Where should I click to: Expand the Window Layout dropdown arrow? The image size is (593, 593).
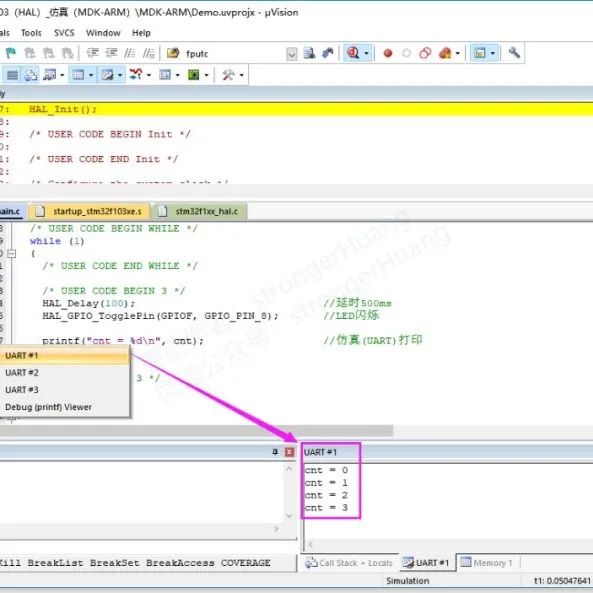(492, 53)
